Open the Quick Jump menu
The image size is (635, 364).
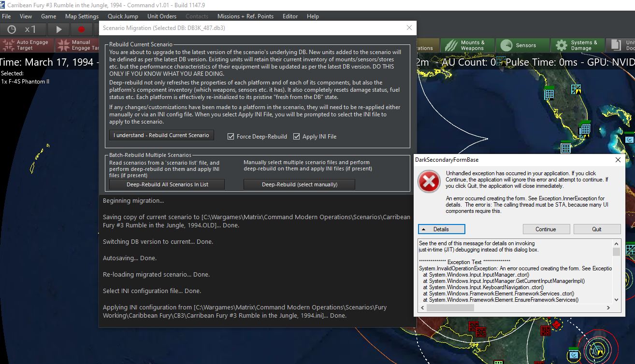[123, 16]
